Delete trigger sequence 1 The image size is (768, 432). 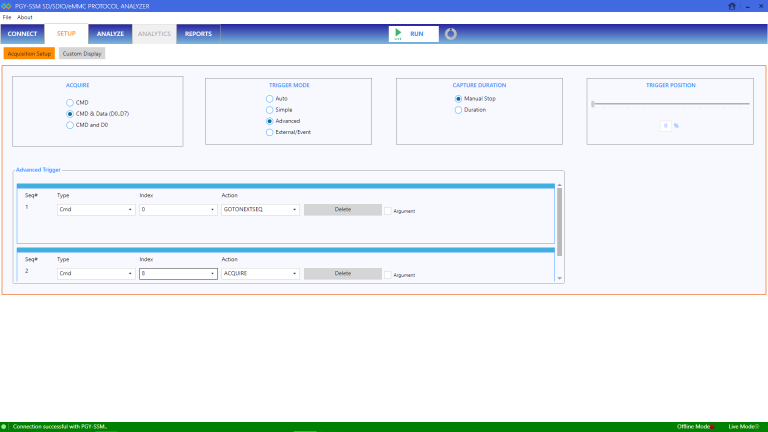[x=343, y=210]
